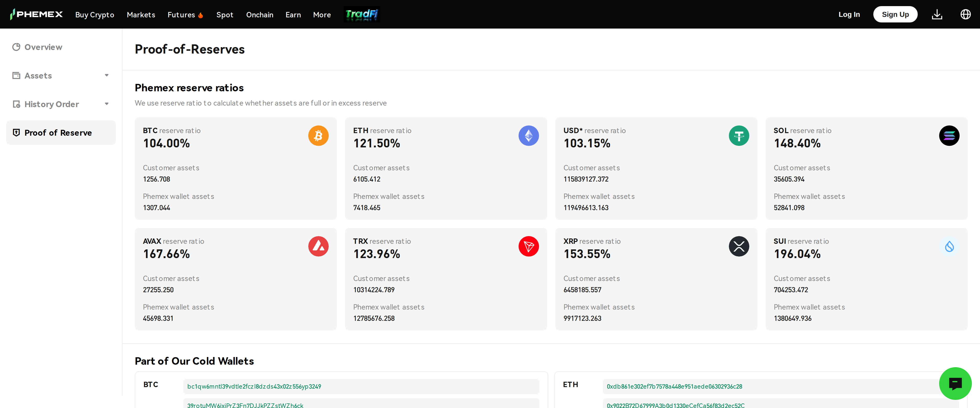This screenshot has height=408, width=980.
Task: Click XRP customer assets value 6458185.557
Action: coord(582,290)
